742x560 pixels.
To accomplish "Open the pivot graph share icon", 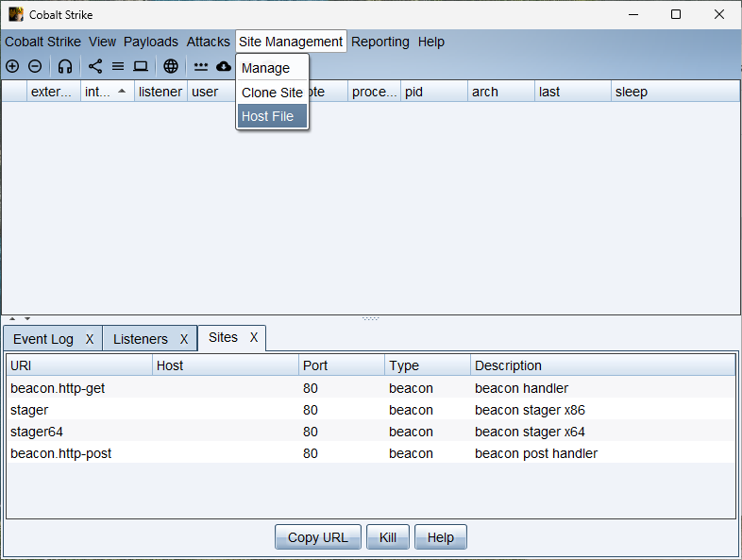I will click(95, 66).
